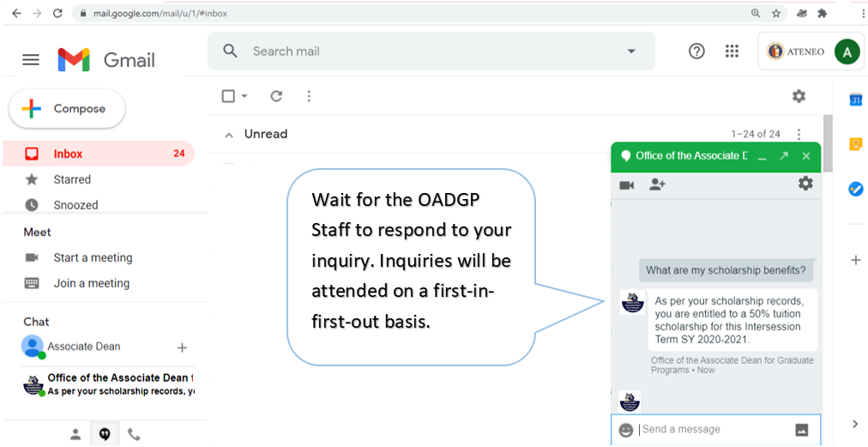
Task: Click the browser address bar URL
Action: click(x=160, y=13)
